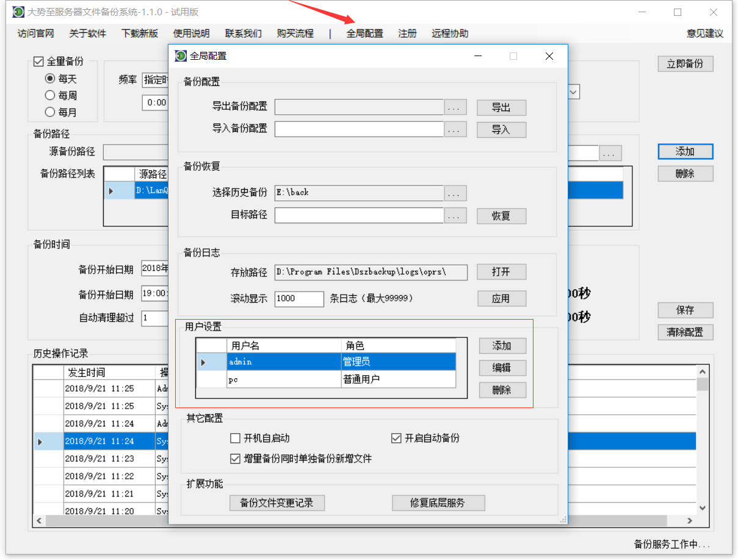Select the 每周 radio button
This screenshot has height=560, width=738.
(x=50, y=95)
